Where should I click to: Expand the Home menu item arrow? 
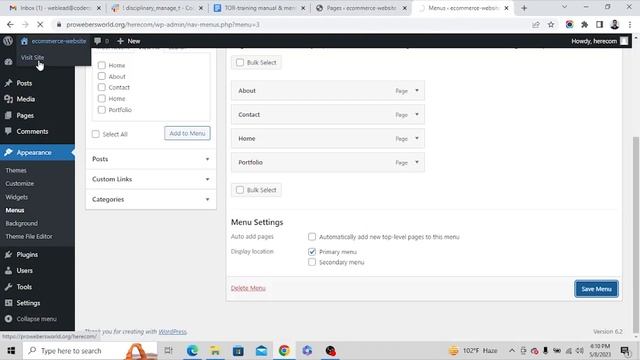(x=417, y=138)
